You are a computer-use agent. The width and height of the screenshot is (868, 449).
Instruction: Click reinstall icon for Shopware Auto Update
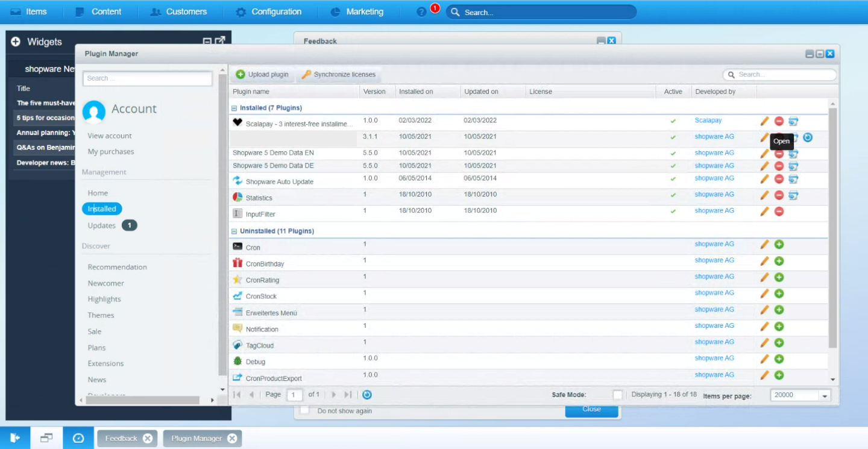coord(793,179)
